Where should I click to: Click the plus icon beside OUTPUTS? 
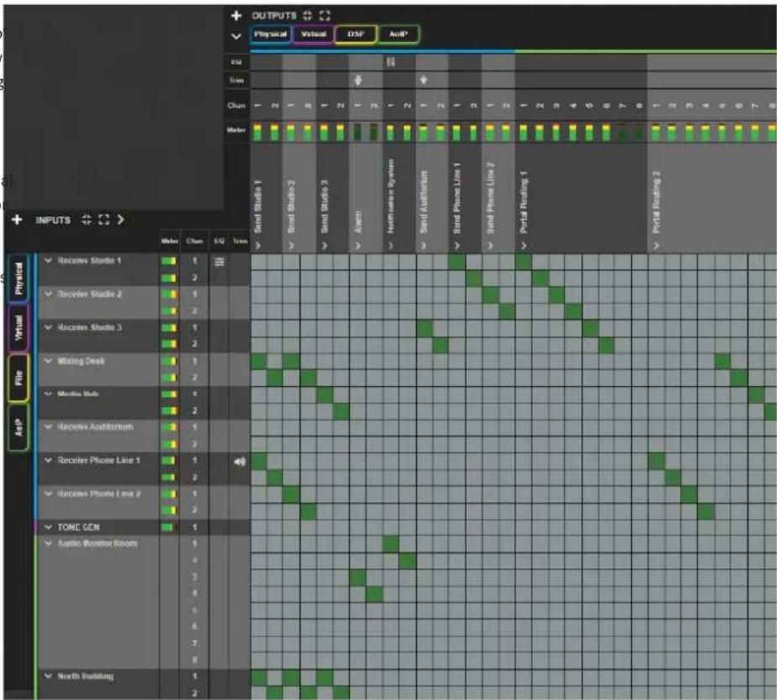click(x=237, y=15)
